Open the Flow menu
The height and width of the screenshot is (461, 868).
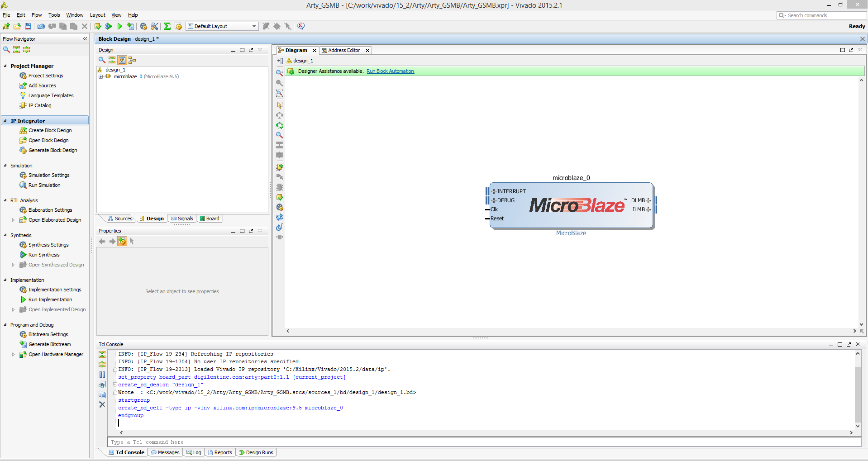click(x=37, y=15)
